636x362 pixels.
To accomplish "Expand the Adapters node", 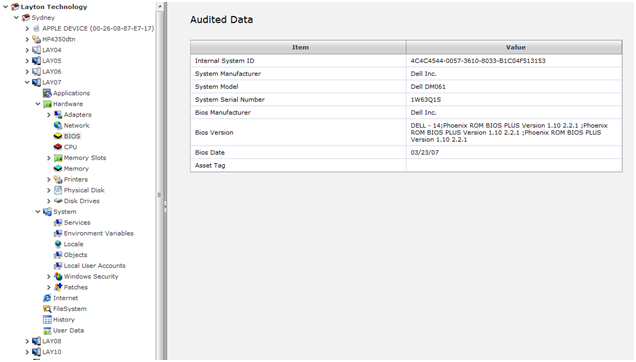I will [49, 115].
